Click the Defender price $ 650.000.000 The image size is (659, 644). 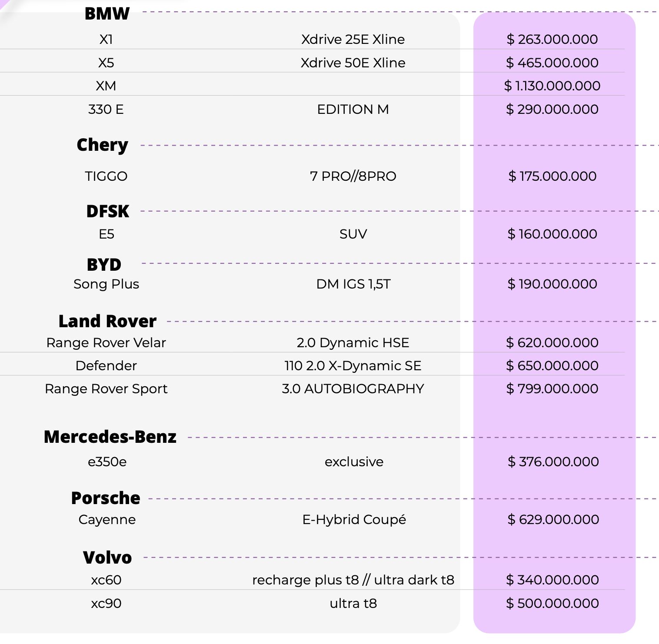(552, 366)
